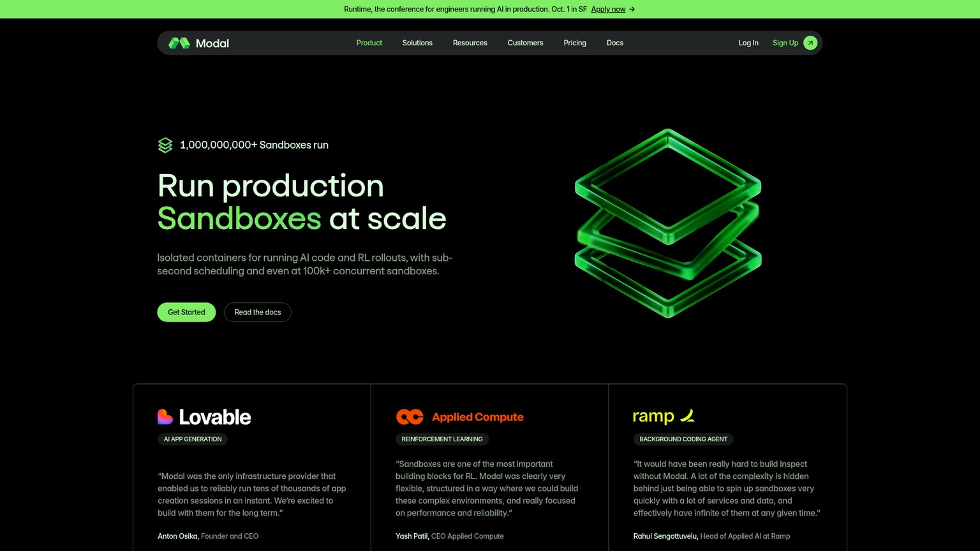Click the ramp testimonial quote text
980x551 pixels.
[x=727, y=489]
